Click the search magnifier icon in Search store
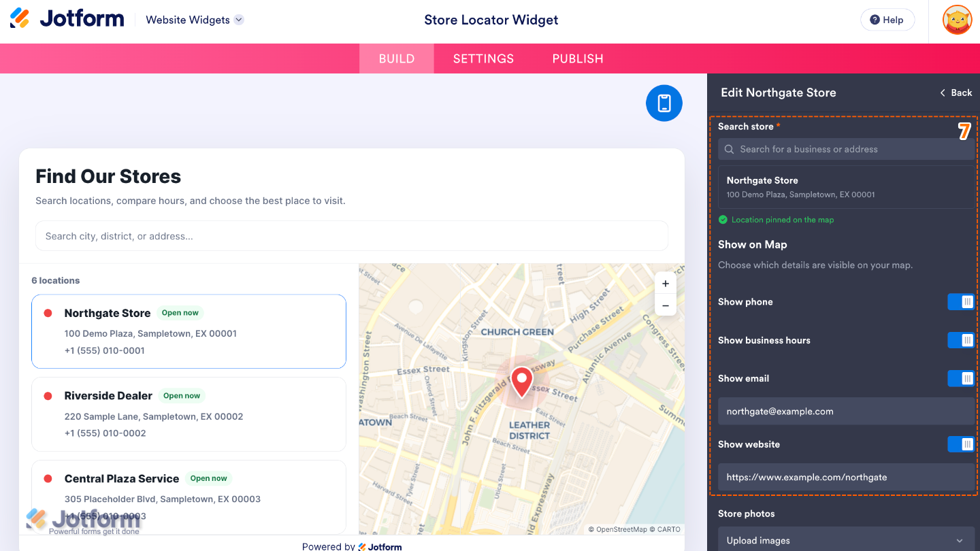Screen dimensions: 980x551 pos(729,149)
